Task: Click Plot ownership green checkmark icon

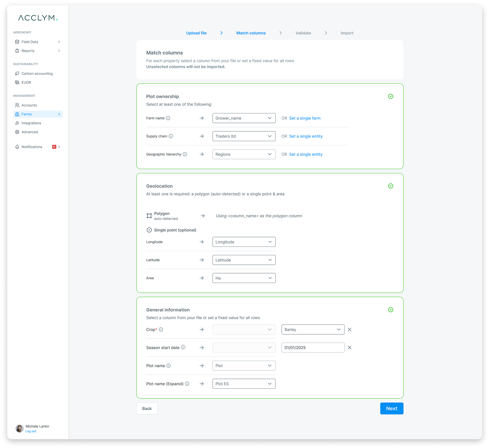Action: (391, 97)
